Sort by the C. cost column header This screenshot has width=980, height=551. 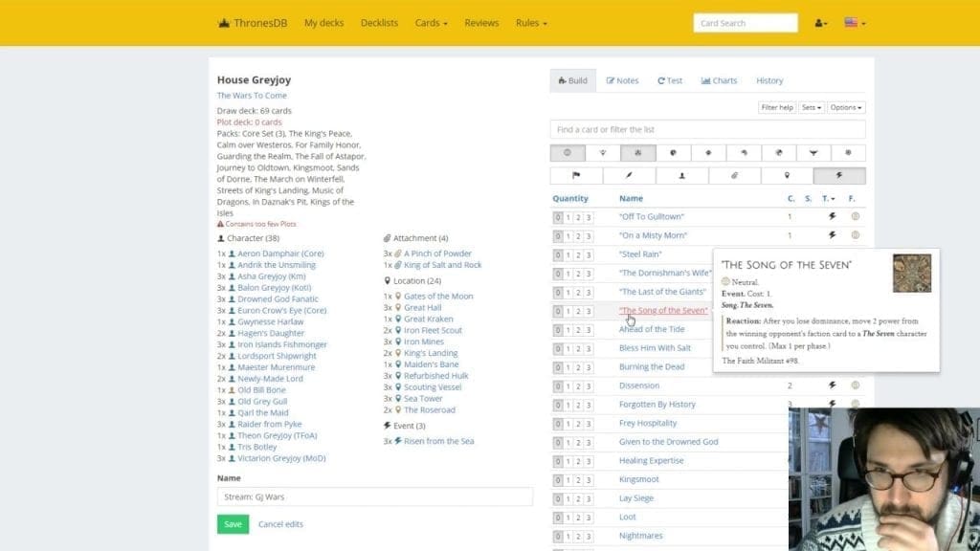(x=791, y=199)
